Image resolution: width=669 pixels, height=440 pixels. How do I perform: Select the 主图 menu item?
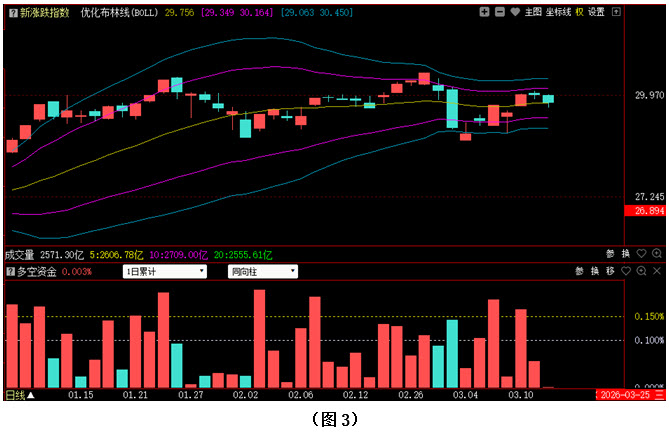pyautogui.click(x=534, y=12)
